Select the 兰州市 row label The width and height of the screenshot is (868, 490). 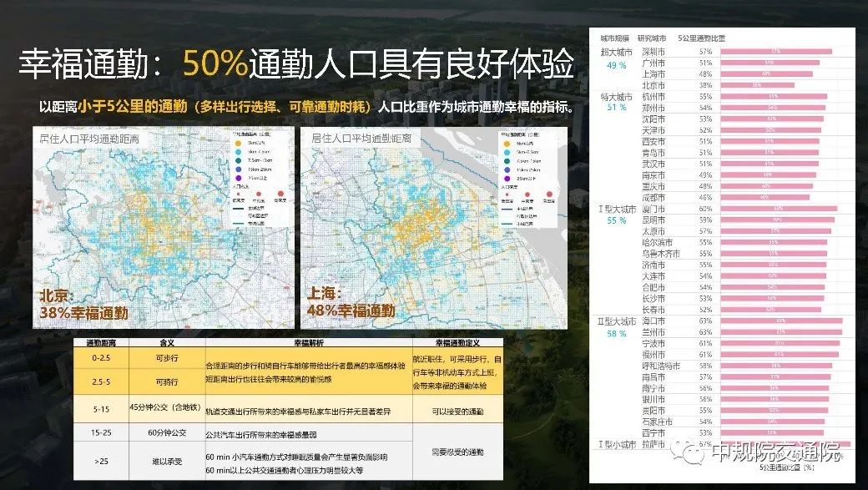(x=654, y=332)
